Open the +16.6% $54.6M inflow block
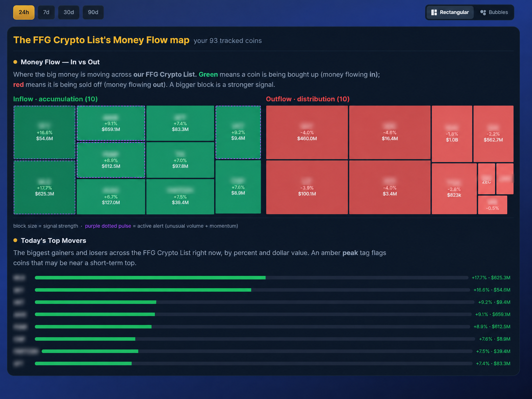Image resolution: width=532 pixels, height=399 pixels. pyautogui.click(x=44, y=132)
